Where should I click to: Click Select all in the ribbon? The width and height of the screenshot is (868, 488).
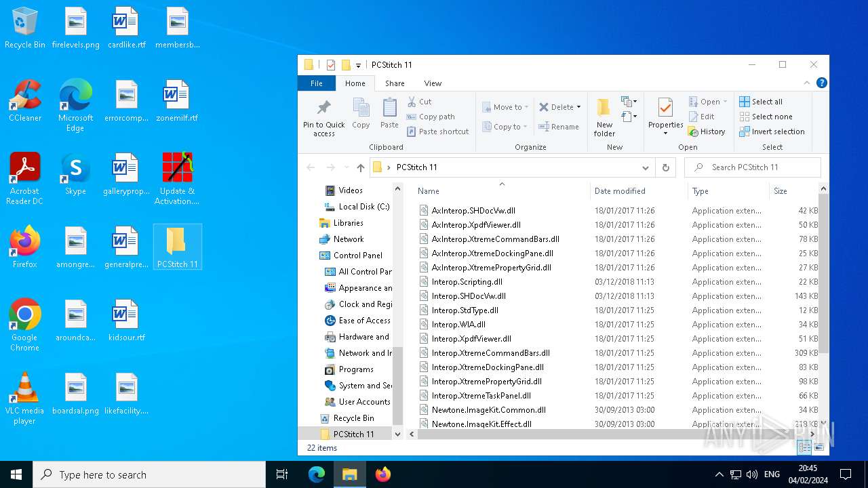[x=761, y=102]
